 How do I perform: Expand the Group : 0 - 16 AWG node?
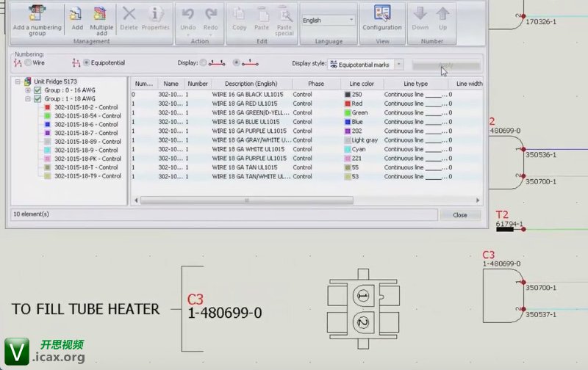(x=28, y=90)
